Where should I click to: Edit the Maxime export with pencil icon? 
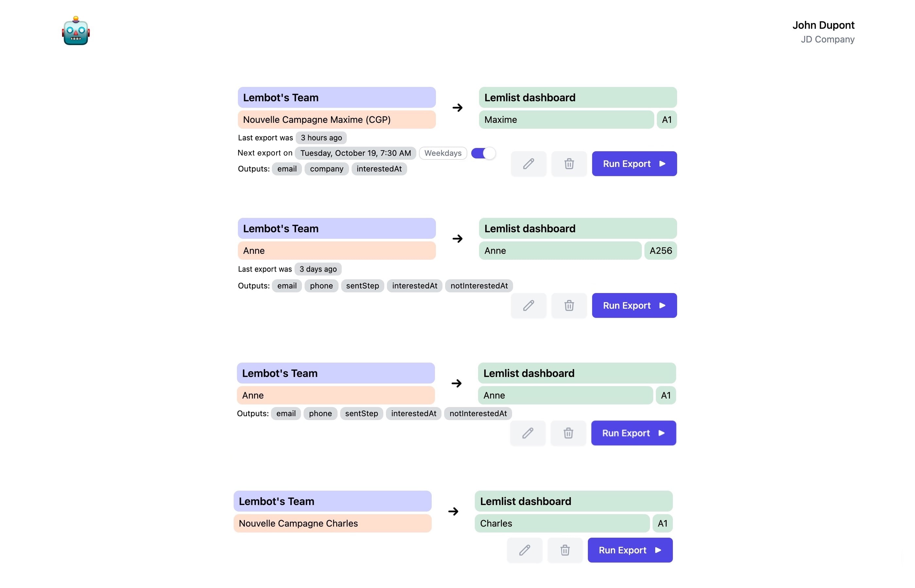point(528,164)
